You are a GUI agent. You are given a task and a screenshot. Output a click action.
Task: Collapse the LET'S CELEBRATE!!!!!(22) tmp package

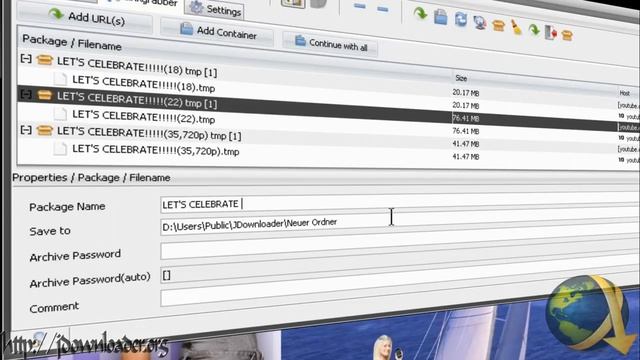26,95
